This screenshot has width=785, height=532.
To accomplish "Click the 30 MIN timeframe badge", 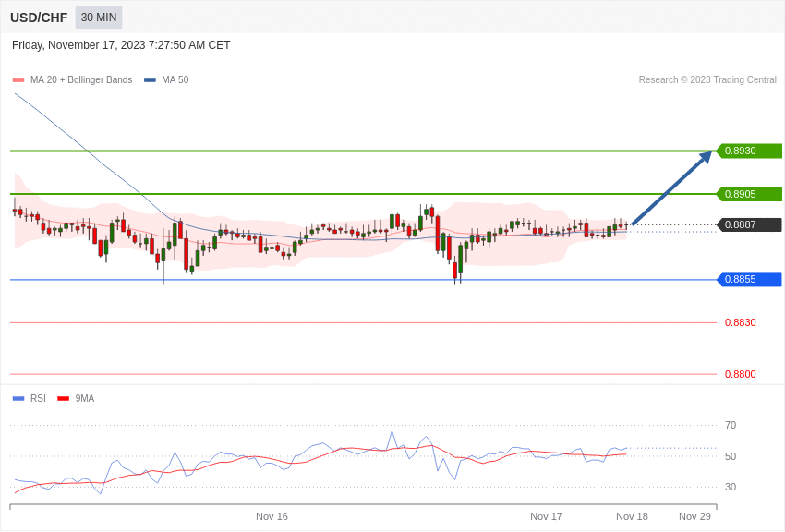I will pos(99,18).
